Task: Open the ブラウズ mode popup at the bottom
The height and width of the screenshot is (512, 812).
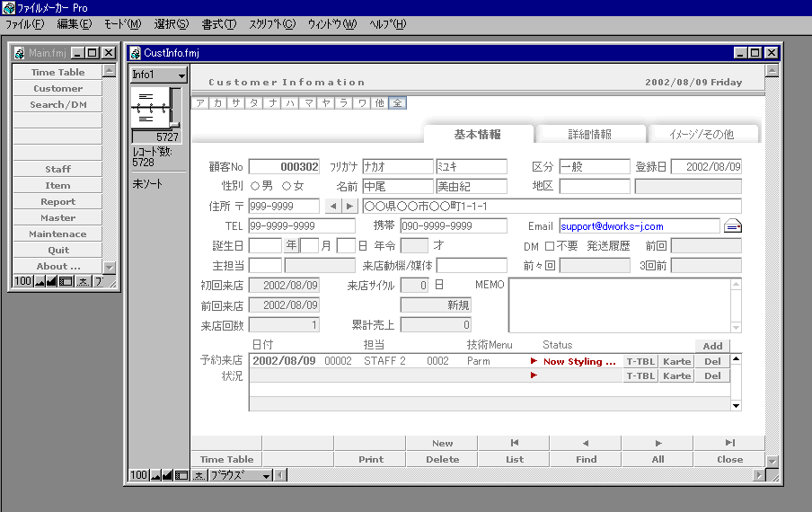Action: pyautogui.click(x=240, y=475)
